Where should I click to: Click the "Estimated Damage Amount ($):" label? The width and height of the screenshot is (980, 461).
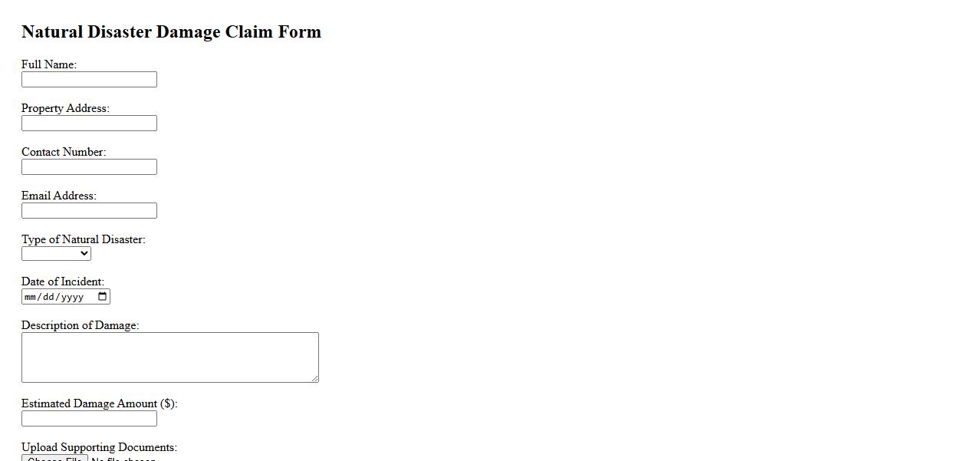(99, 403)
